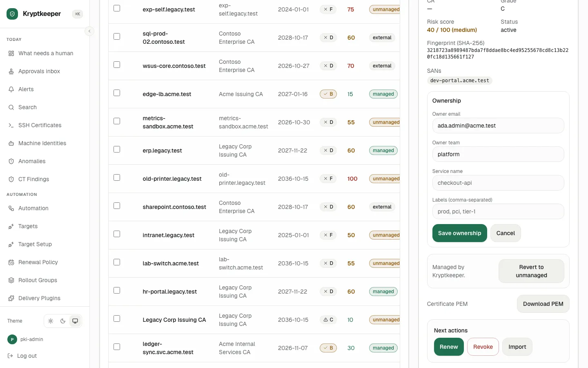This screenshot has width=588, height=368.
Task: Switch to dark theme
Action: [x=63, y=321]
